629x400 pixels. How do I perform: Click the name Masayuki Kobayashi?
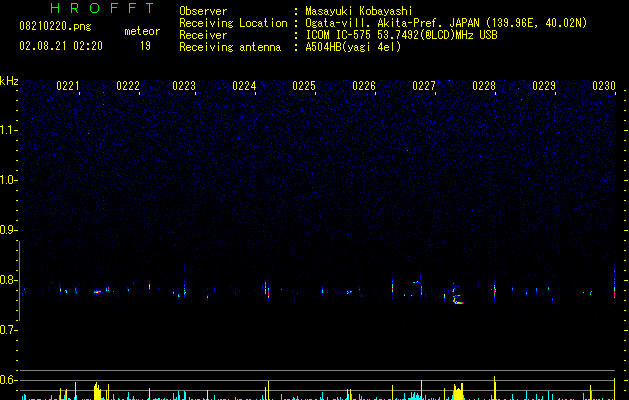[359, 11]
